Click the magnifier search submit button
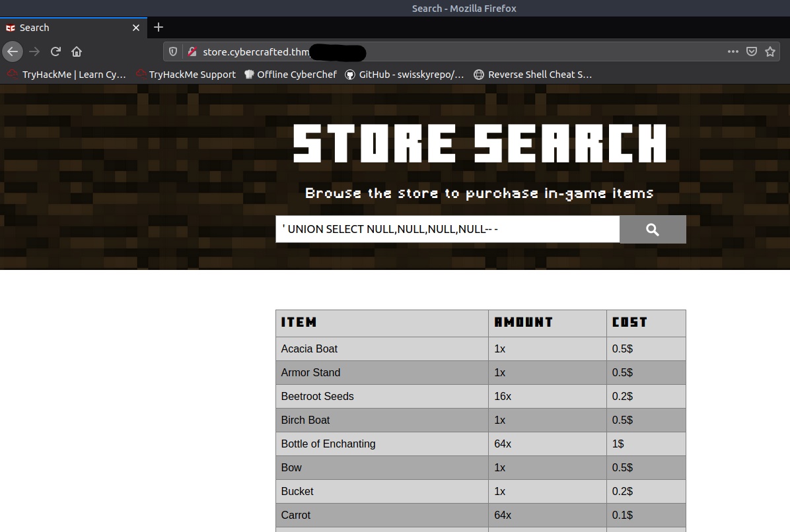 click(x=653, y=229)
